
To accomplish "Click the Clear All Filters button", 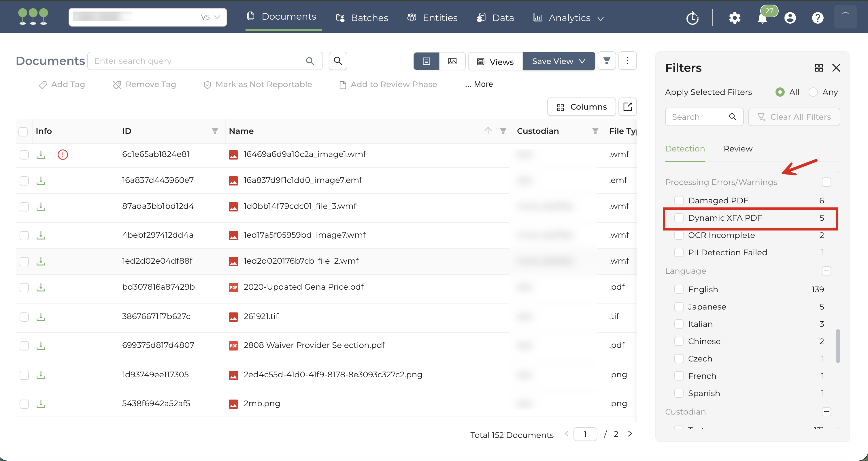I will tap(794, 117).
